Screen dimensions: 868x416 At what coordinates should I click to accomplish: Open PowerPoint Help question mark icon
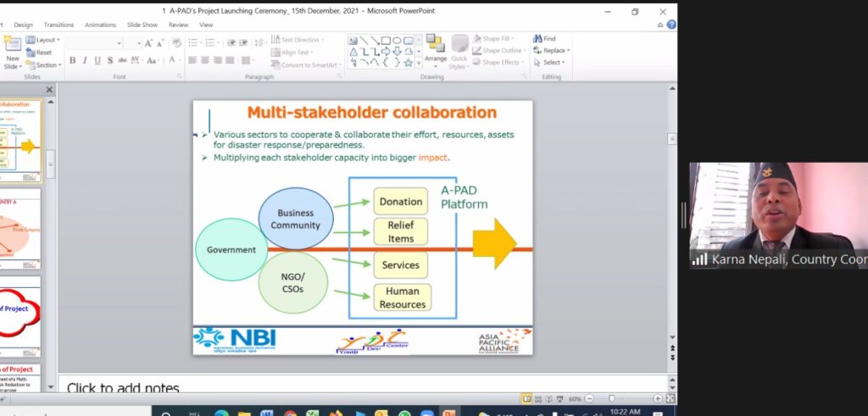click(671, 25)
